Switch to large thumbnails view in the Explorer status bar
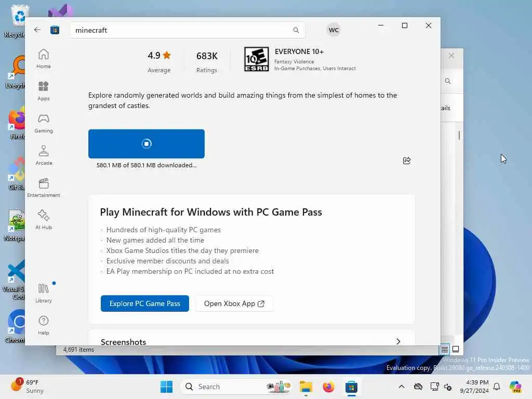This screenshot has height=399, width=532. pyautogui.click(x=456, y=349)
